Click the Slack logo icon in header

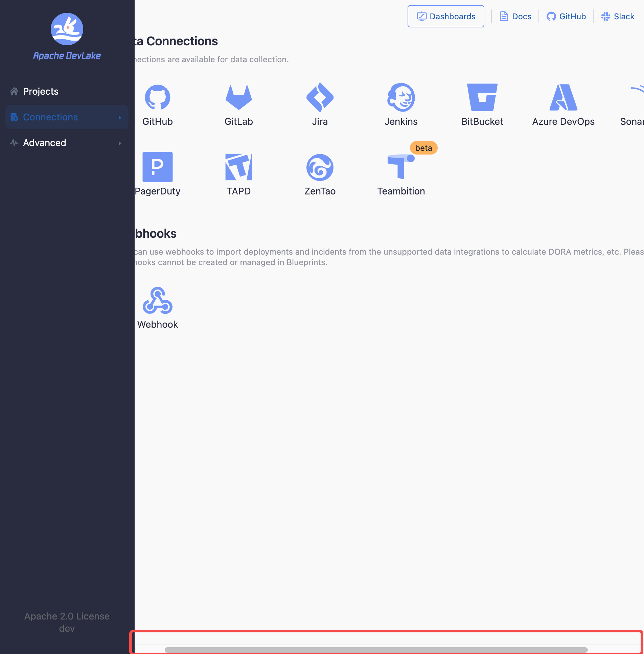605,16
